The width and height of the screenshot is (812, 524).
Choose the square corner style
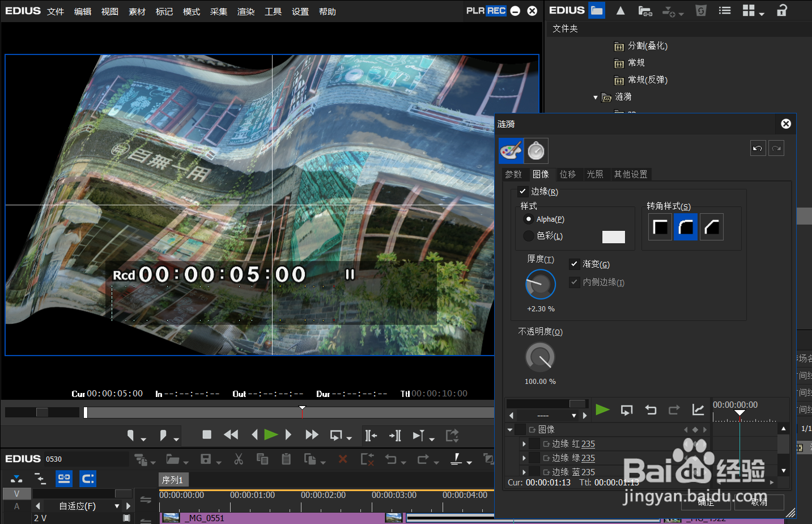(660, 227)
